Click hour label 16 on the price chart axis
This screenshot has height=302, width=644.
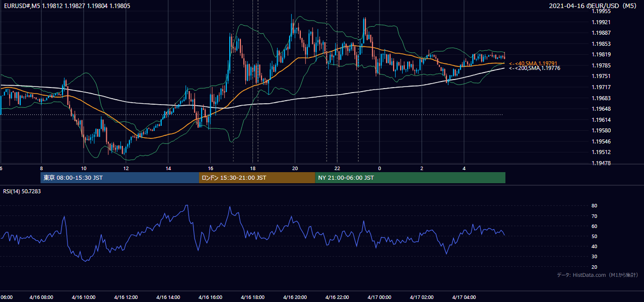tap(210, 168)
